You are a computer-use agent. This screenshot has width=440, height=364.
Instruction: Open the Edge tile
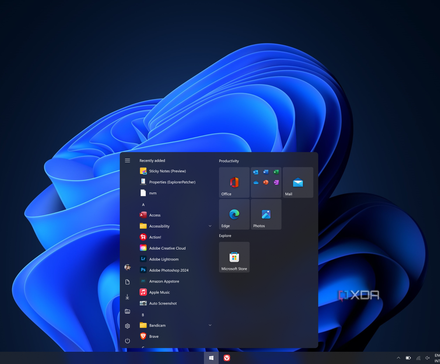pyautogui.click(x=234, y=214)
